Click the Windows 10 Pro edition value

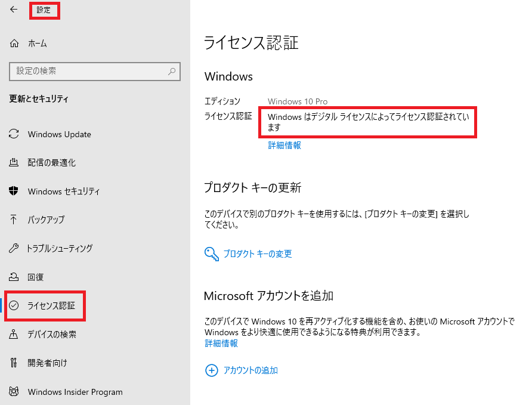(x=298, y=101)
